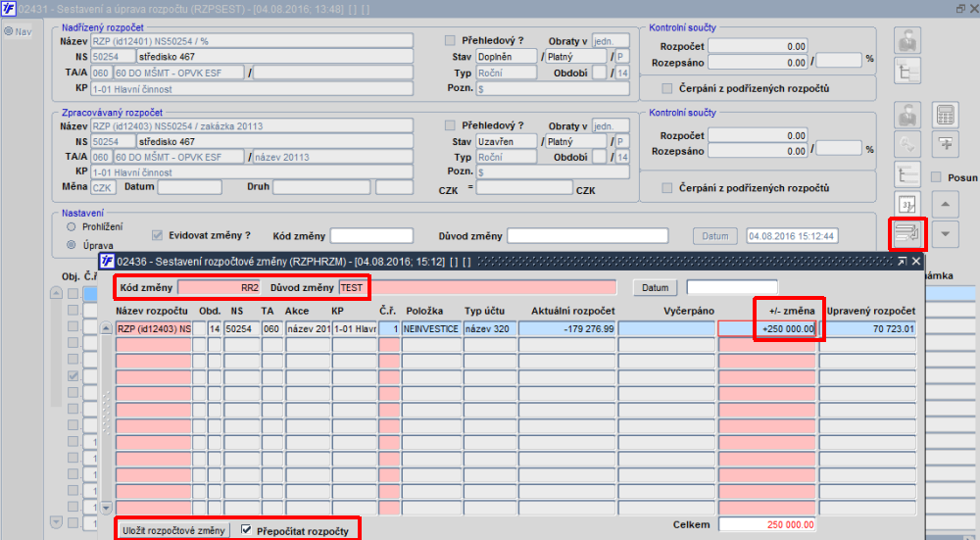Click Název field with zakázka 20113
This screenshot has width=980, height=540.
click(x=252, y=126)
